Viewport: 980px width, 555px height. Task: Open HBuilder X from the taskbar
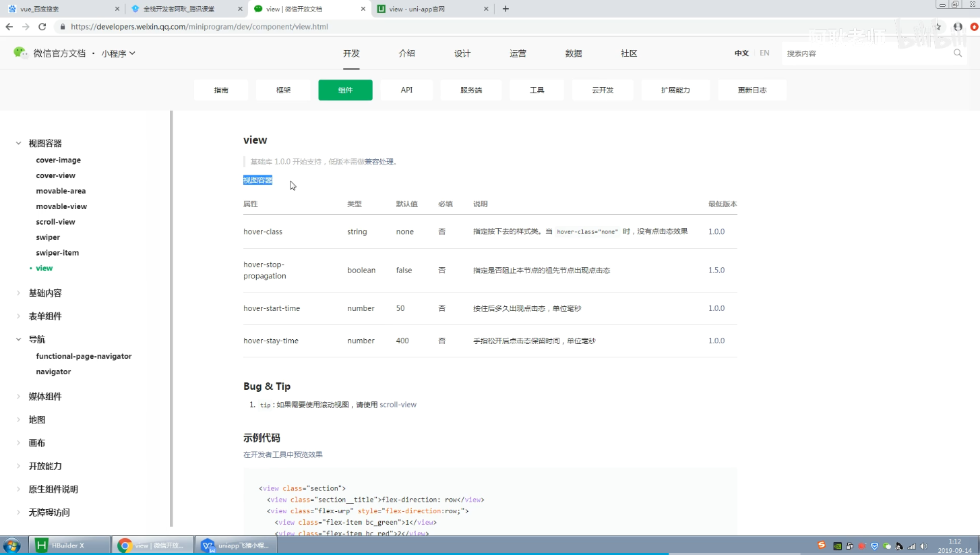point(69,546)
